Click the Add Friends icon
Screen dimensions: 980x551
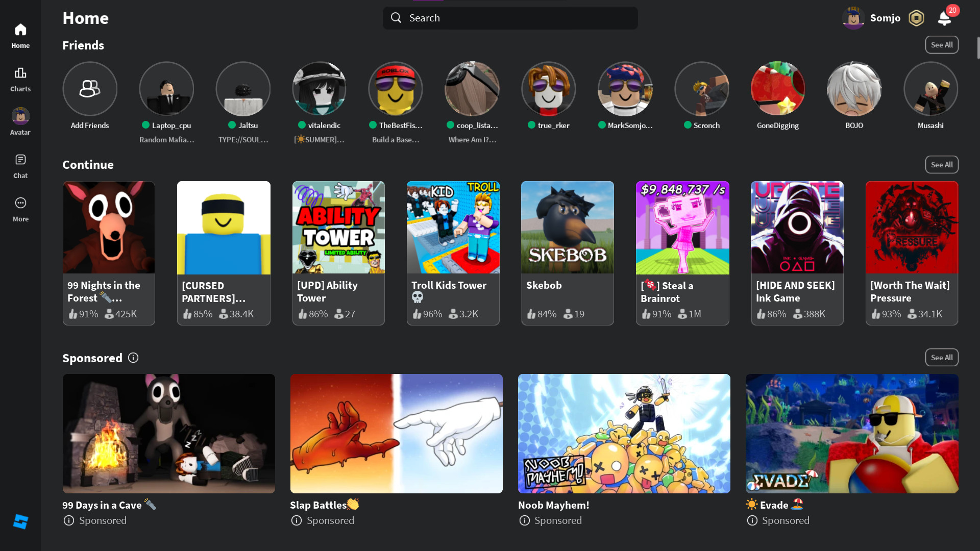pyautogui.click(x=90, y=89)
